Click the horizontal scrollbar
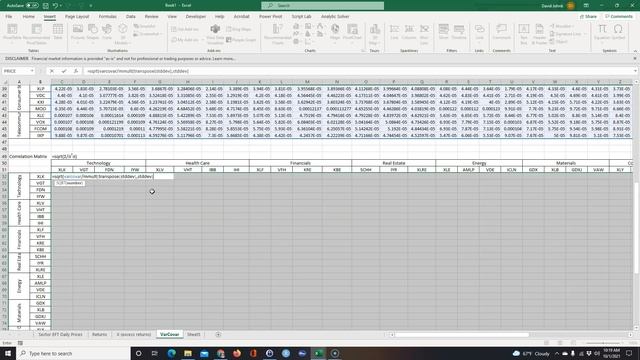 coord(462,335)
